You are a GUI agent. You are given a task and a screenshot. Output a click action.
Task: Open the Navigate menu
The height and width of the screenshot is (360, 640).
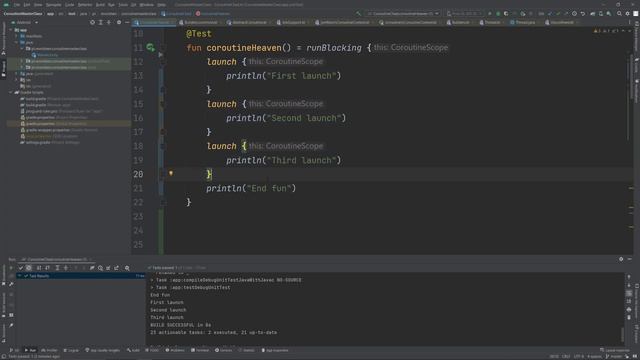(x=53, y=5)
